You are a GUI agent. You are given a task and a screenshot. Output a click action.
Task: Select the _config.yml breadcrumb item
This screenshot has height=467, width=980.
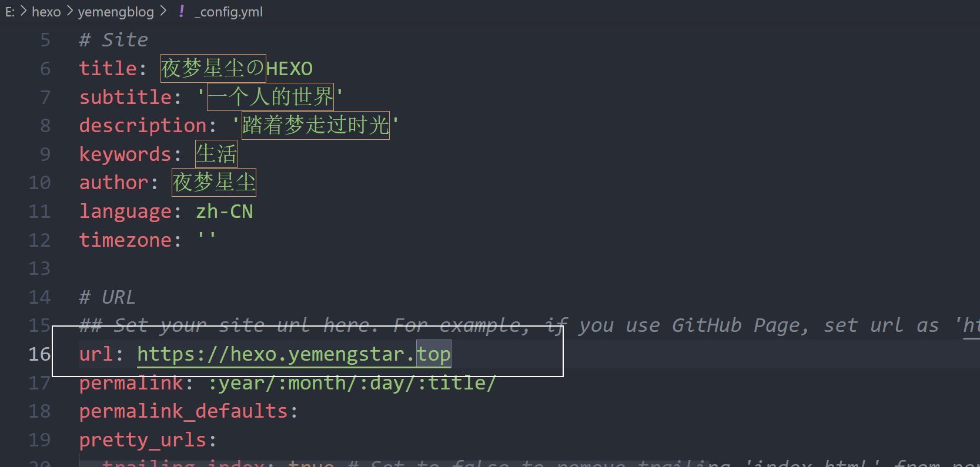(x=229, y=12)
